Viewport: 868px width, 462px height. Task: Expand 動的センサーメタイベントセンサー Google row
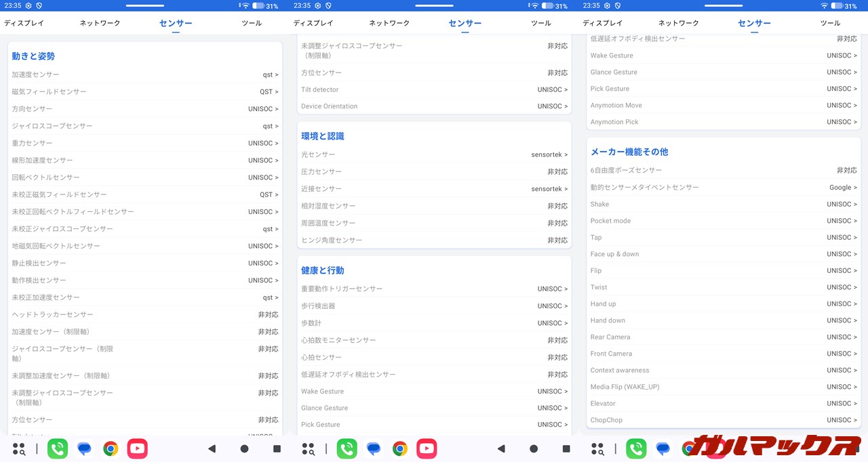(x=724, y=187)
